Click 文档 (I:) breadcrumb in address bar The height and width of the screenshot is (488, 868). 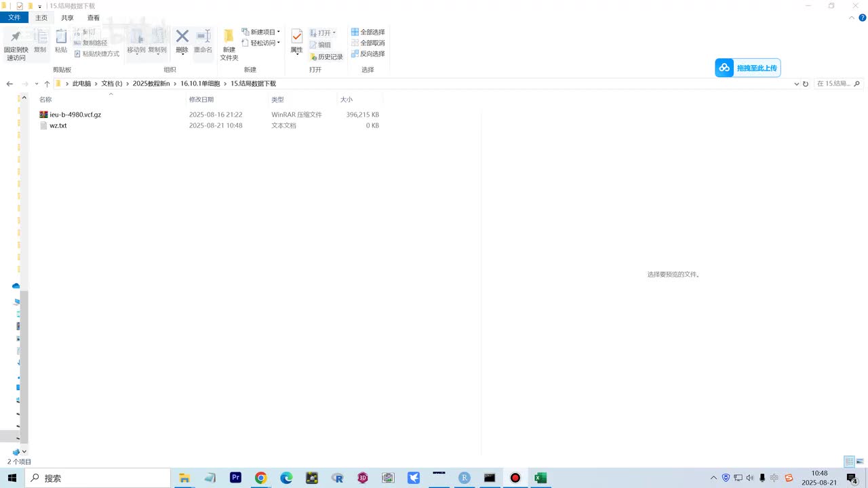(x=112, y=83)
